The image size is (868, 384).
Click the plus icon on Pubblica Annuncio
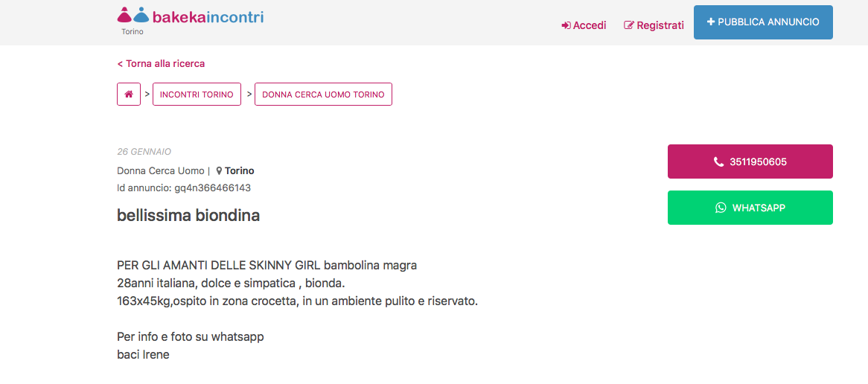tap(711, 22)
